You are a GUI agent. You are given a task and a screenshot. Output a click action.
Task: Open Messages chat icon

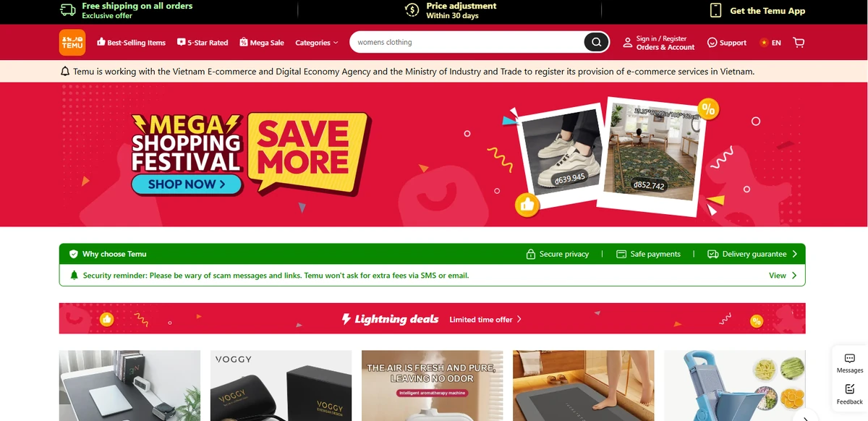click(x=850, y=359)
